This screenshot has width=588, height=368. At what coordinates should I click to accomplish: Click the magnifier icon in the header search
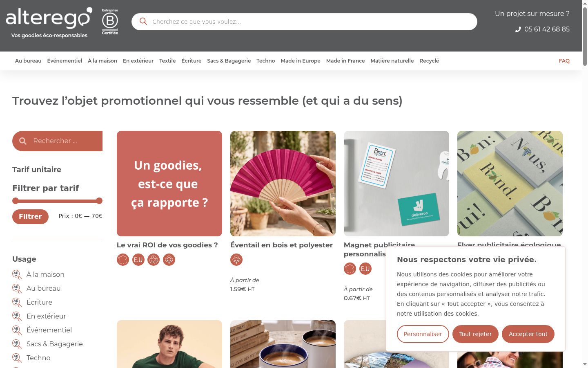click(x=143, y=21)
